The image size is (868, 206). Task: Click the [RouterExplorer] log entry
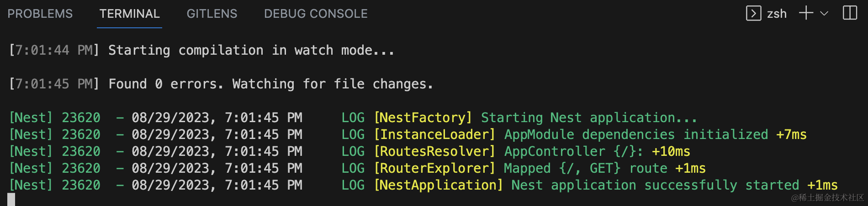434,168
